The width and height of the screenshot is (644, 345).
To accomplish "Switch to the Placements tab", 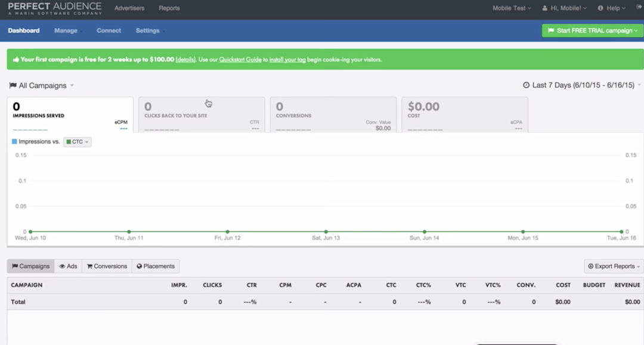I will 156,266.
